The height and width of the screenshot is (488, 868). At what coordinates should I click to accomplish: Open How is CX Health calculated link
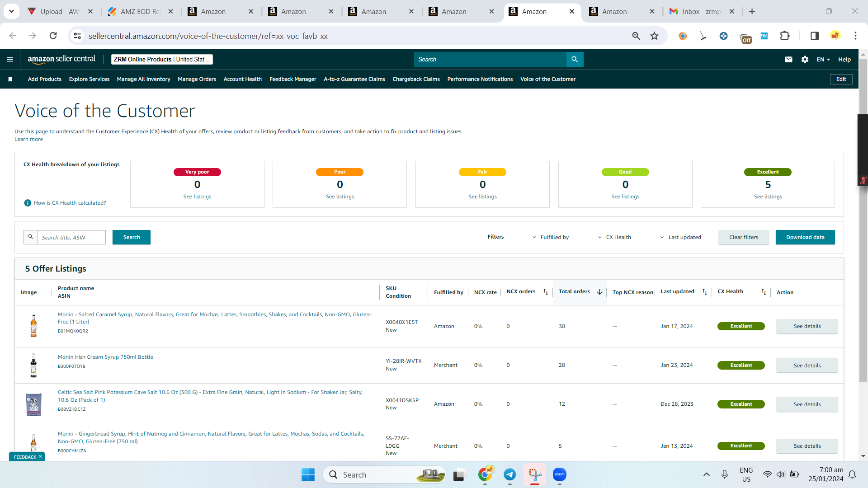point(70,203)
